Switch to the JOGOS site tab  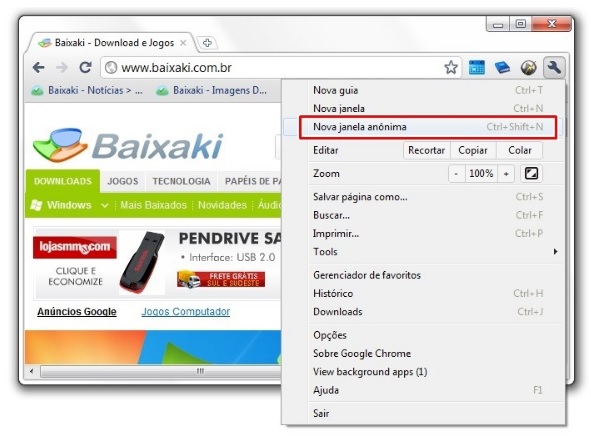tap(123, 181)
